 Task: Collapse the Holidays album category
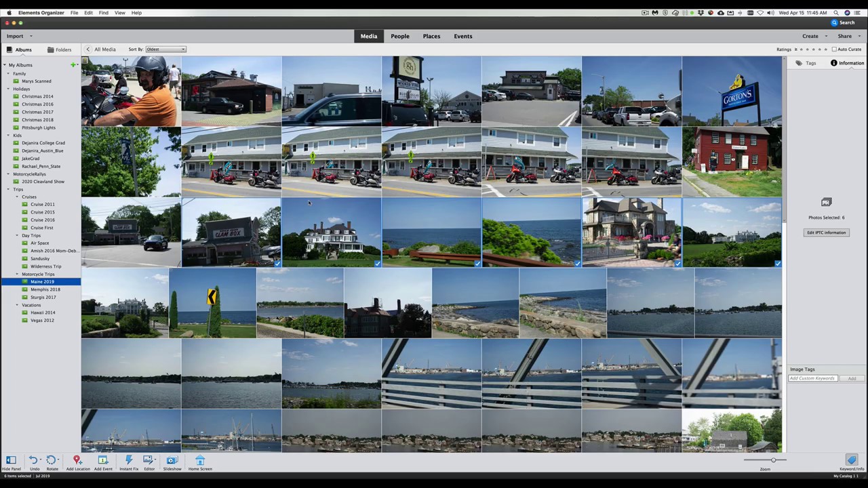[x=9, y=89]
